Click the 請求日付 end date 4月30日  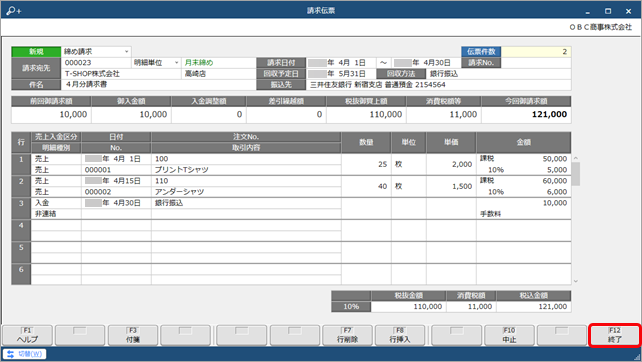[x=426, y=63]
